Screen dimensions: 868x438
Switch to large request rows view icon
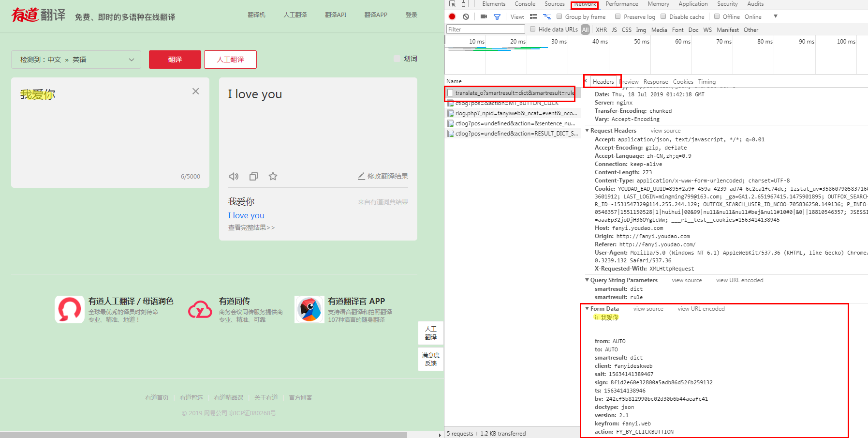tap(533, 16)
